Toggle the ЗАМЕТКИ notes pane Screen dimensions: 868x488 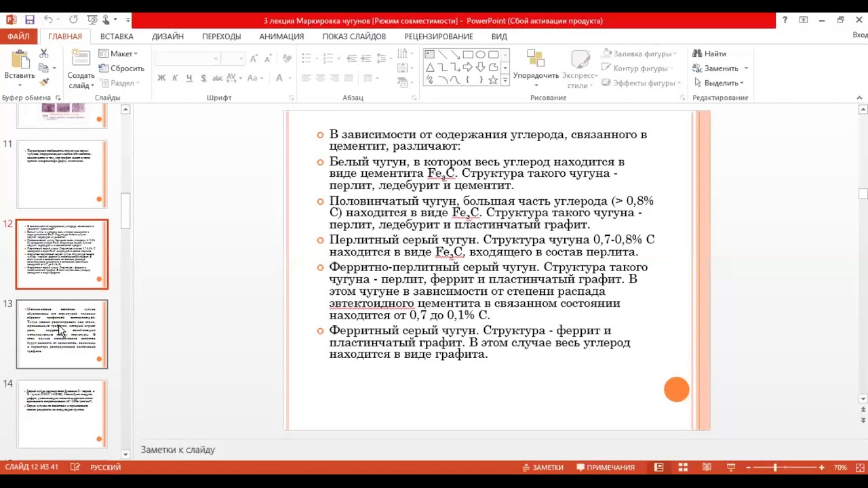tap(542, 468)
